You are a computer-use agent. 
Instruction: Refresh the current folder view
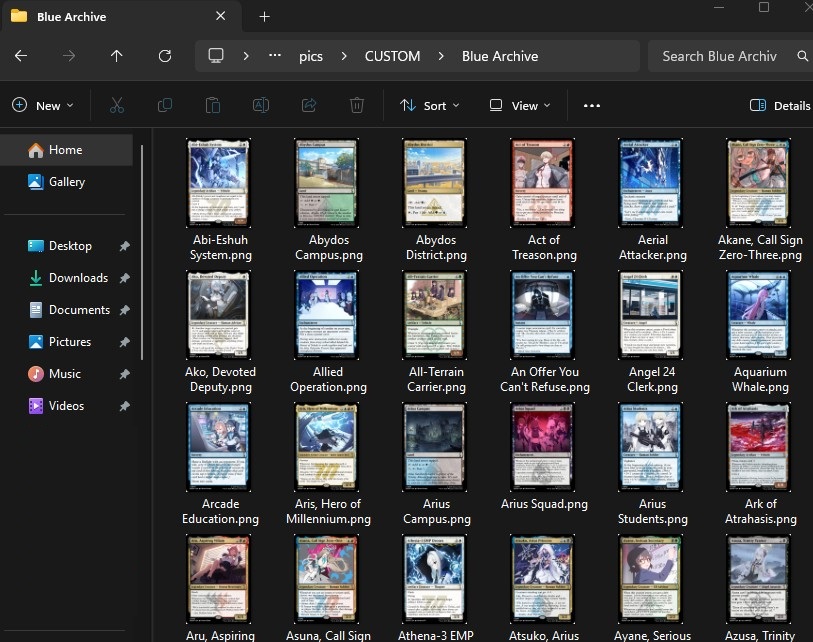(165, 56)
